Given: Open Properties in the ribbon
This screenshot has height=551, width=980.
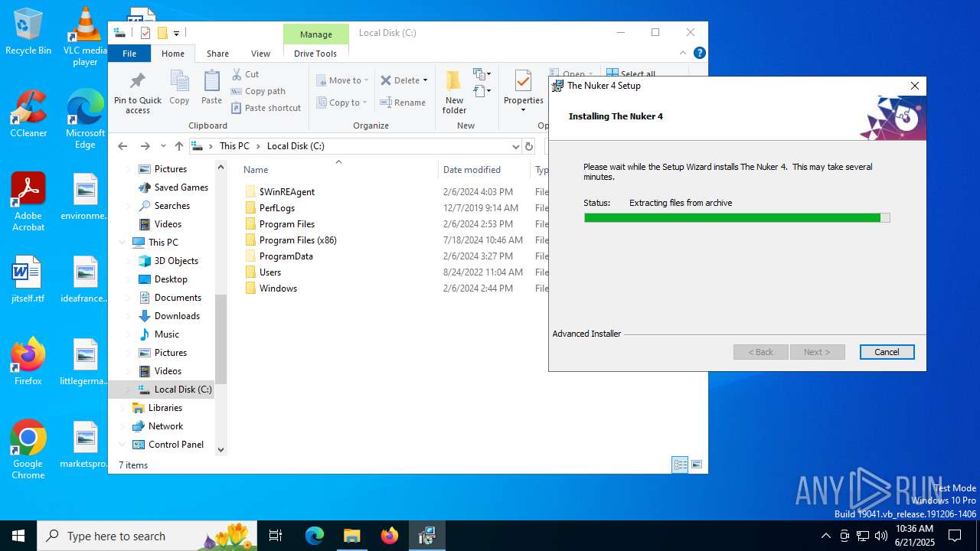Looking at the screenshot, I should click(x=524, y=90).
